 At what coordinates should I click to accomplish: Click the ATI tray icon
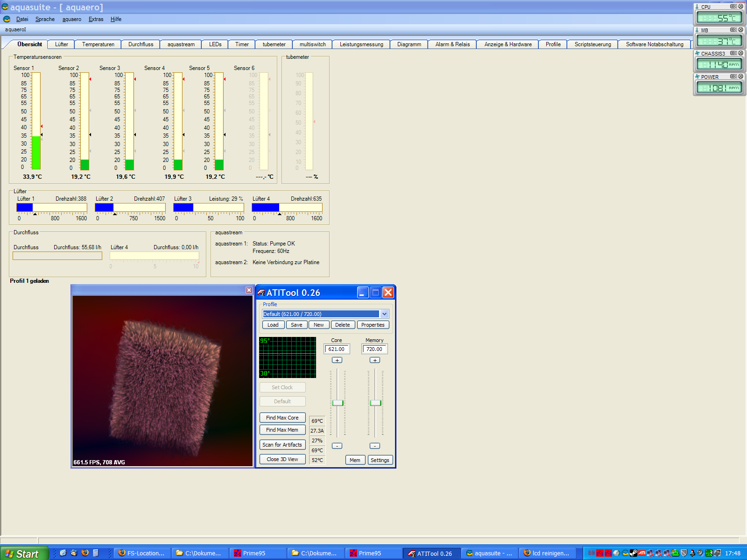642,553
